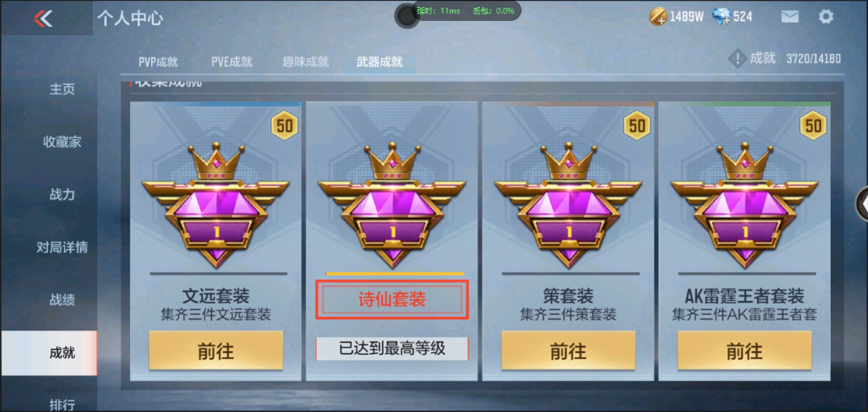Select the 诗仙套装 medal emblem
Screen dimensions: 868x412
point(392,206)
